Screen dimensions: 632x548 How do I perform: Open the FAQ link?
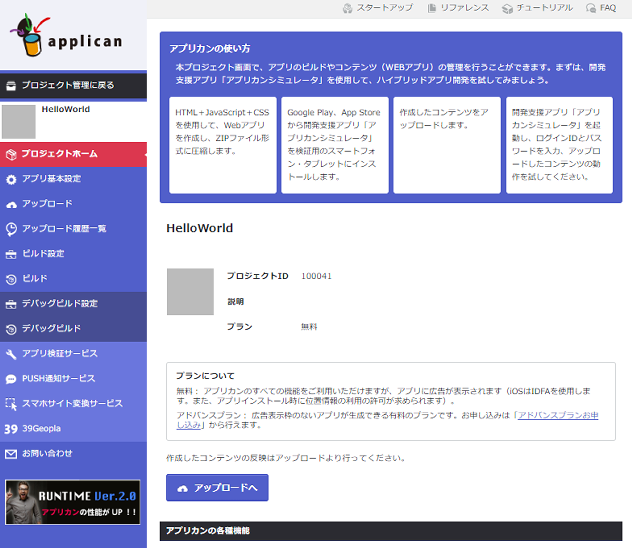pyautogui.click(x=601, y=8)
